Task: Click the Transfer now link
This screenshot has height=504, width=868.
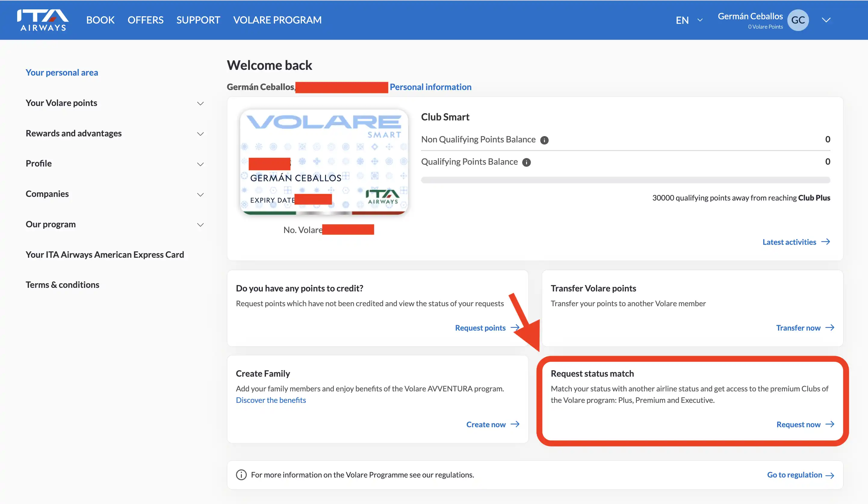Action: click(798, 328)
